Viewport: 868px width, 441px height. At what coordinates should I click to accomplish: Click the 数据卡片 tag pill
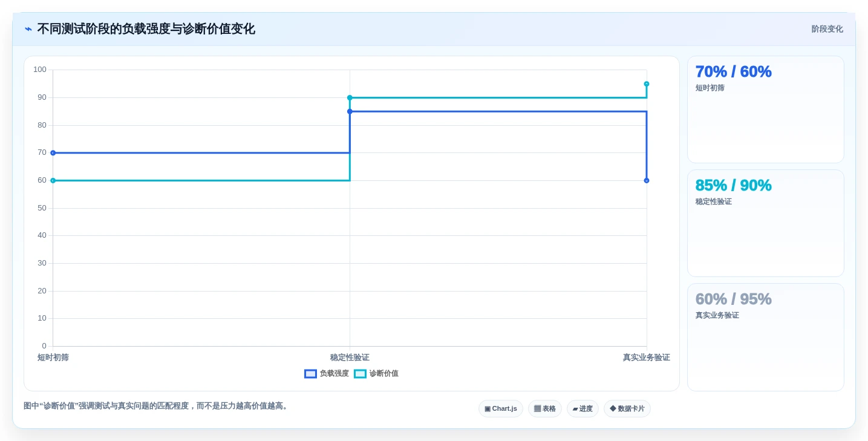point(627,409)
